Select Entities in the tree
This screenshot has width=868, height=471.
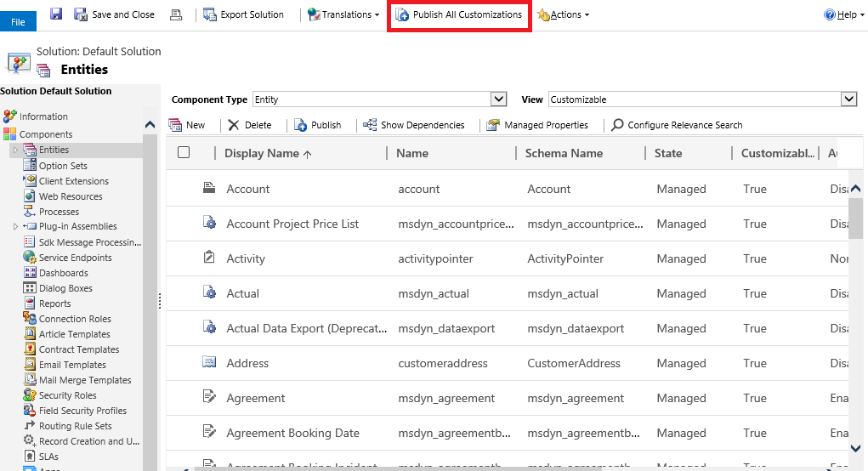click(54, 150)
